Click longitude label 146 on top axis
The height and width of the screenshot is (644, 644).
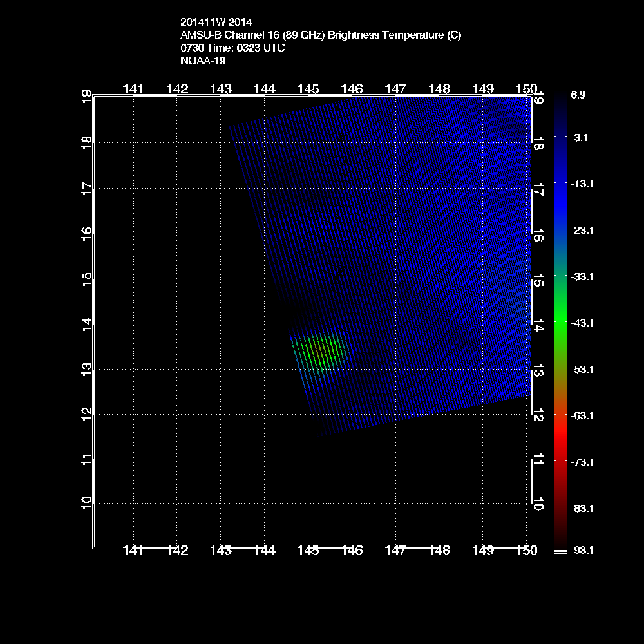352,89
